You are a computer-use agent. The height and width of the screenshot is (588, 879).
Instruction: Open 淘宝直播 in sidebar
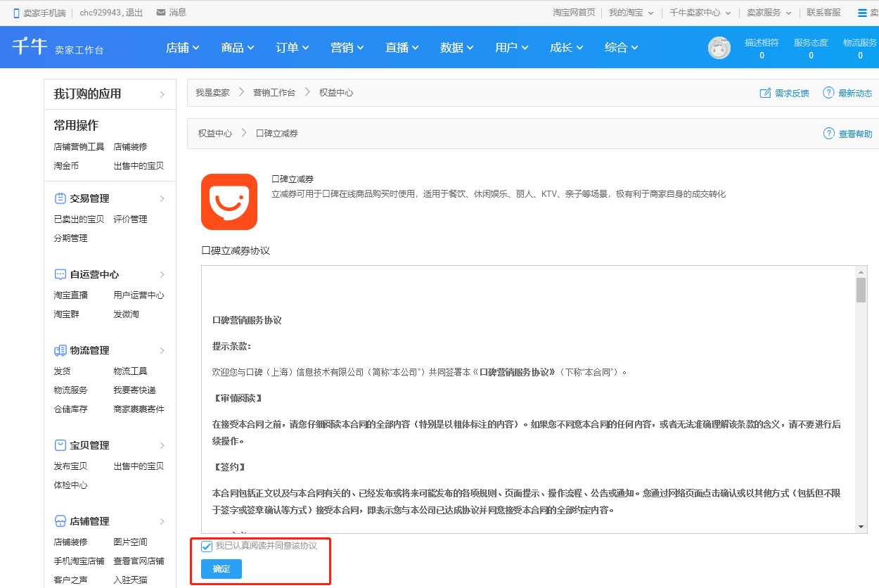click(70, 295)
